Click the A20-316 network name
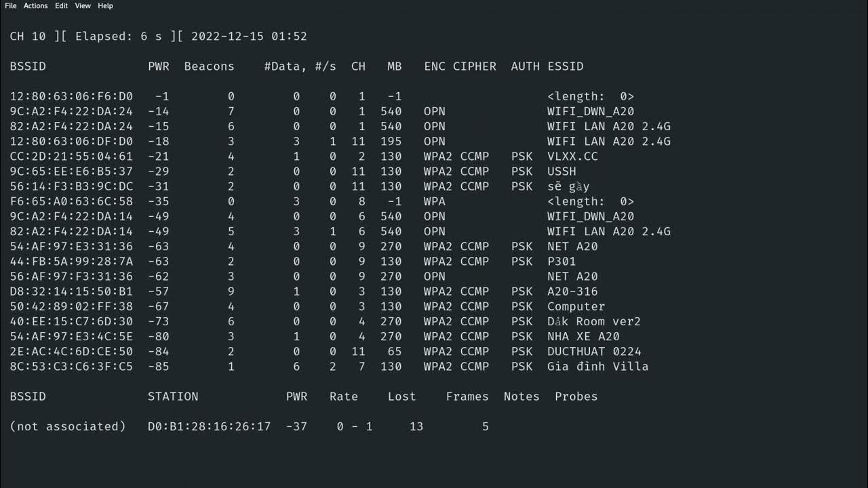 pyautogui.click(x=572, y=291)
